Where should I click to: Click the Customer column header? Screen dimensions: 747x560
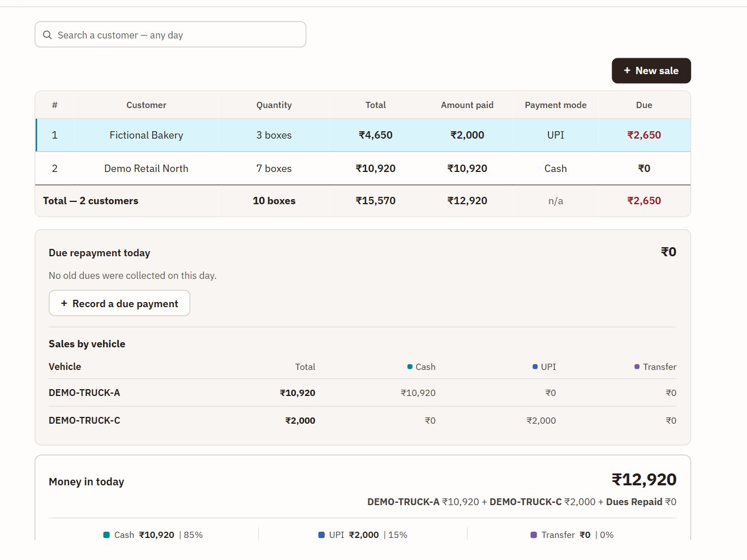[x=147, y=105]
